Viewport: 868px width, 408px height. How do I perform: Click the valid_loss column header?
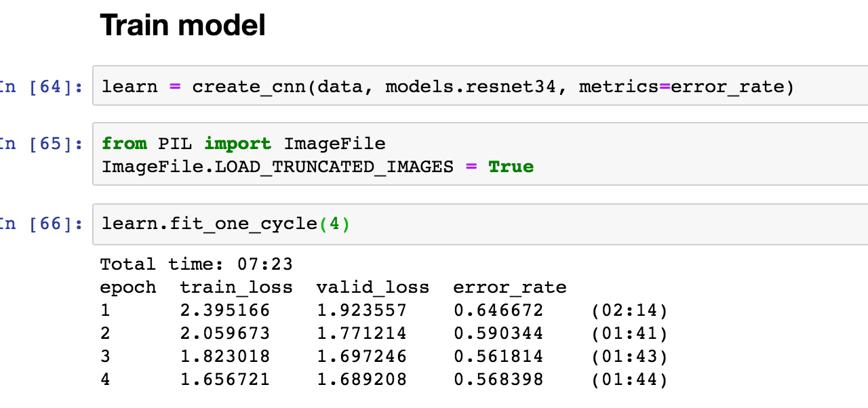coord(372,287)
